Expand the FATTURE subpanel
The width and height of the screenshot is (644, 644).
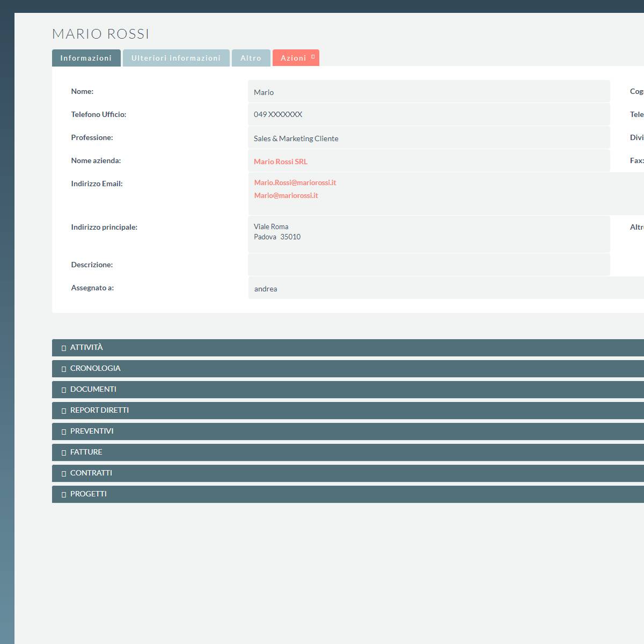[x=86, y=452]
